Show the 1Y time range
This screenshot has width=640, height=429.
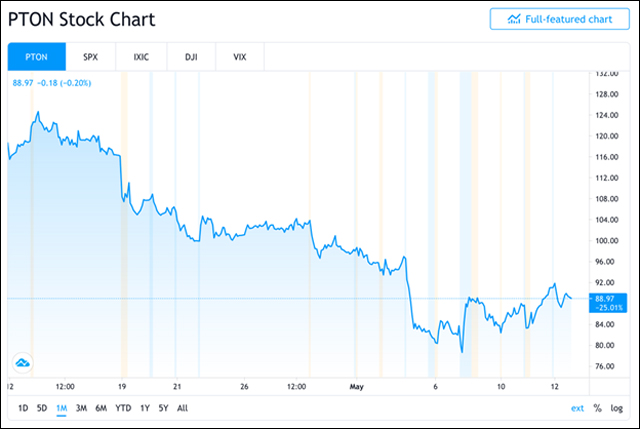click(x=146, y=407)
